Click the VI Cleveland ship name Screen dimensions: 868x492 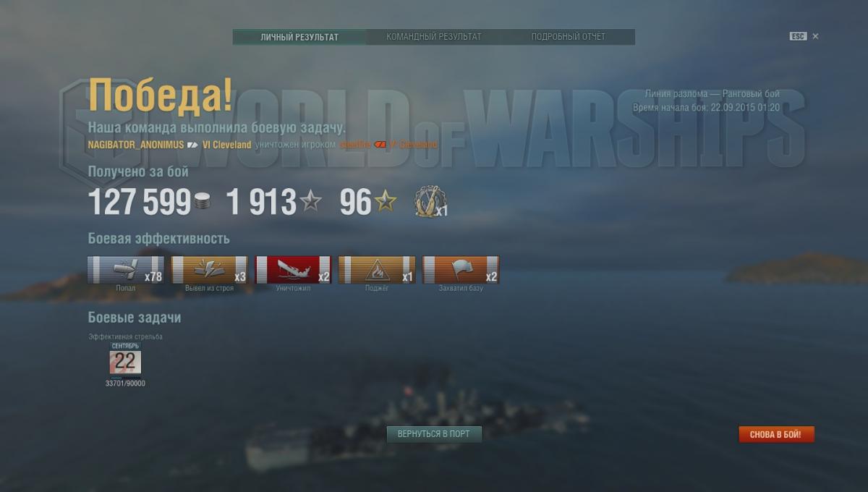coord(227,145)
